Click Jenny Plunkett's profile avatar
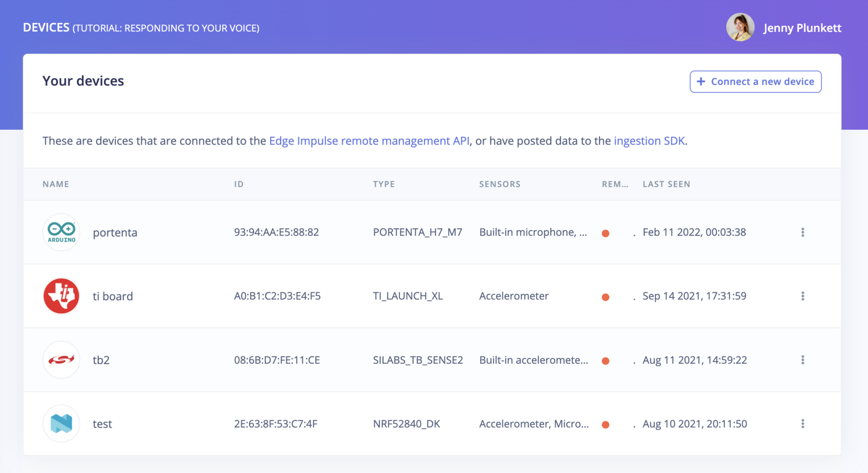Screen dimensions: 868x473 (741, 28)
